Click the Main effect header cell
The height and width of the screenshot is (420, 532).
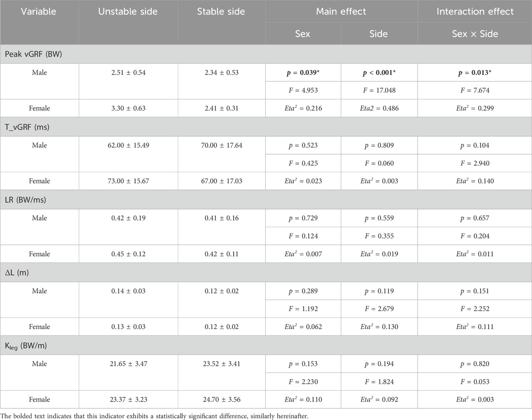pos(341,11)
